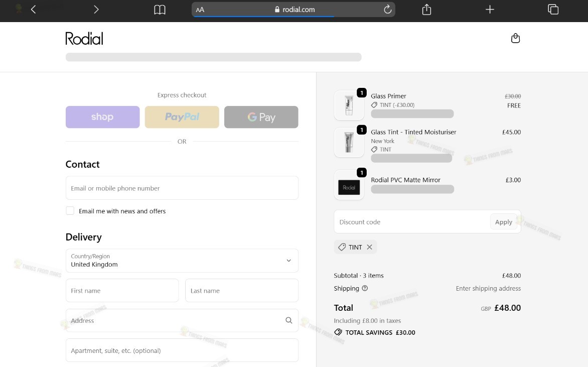Pay with Shop Pay express button

[103, 117]
